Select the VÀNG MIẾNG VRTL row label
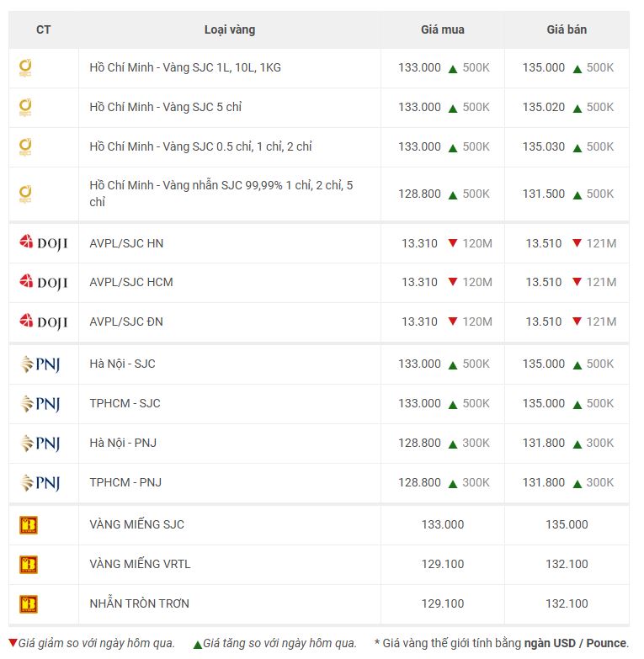644x659 pixels. [x=140, y=564]
